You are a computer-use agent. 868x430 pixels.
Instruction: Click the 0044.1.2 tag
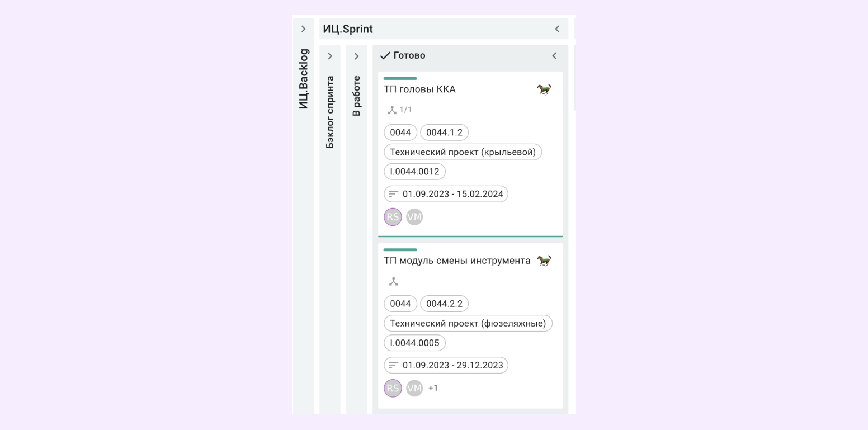pyautogui.click(x=444, y=133)
